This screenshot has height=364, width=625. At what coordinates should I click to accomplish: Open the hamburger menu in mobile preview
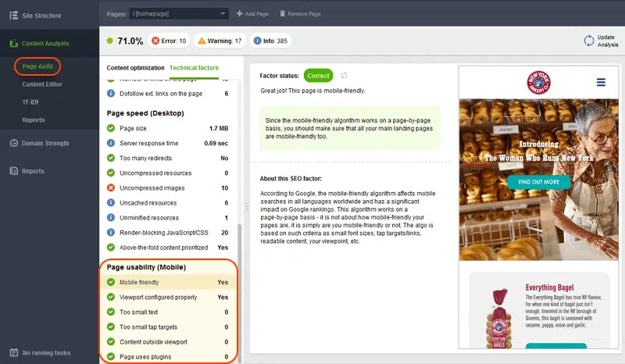(x=601, y=81)
